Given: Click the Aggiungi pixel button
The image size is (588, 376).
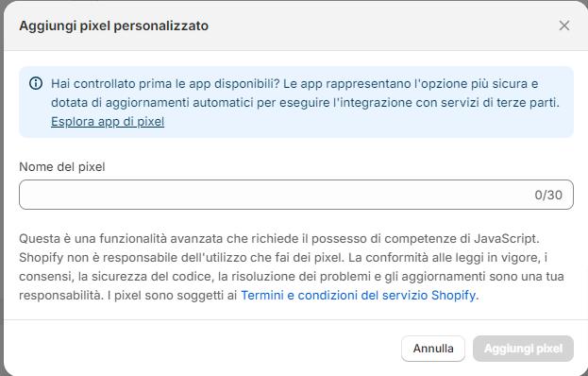Looking at the screenshot, I should click(x=523, y=349).
